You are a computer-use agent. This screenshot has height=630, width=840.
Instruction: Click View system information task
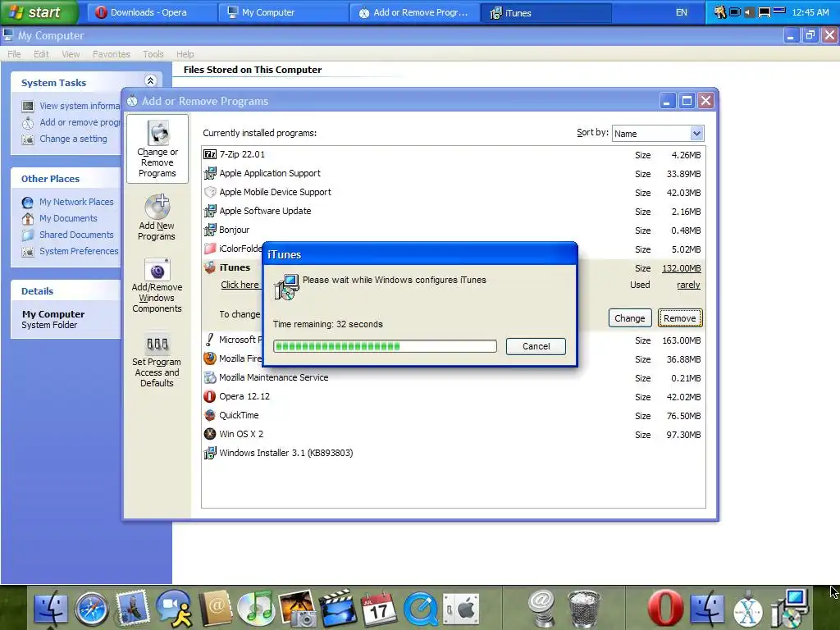click(x=80, y=106)
